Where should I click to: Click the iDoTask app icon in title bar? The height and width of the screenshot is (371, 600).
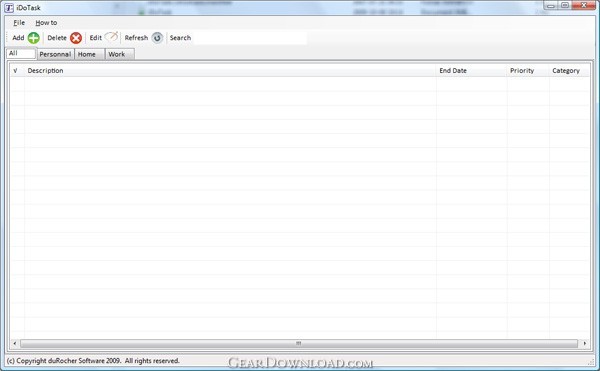tap(9, 8)
